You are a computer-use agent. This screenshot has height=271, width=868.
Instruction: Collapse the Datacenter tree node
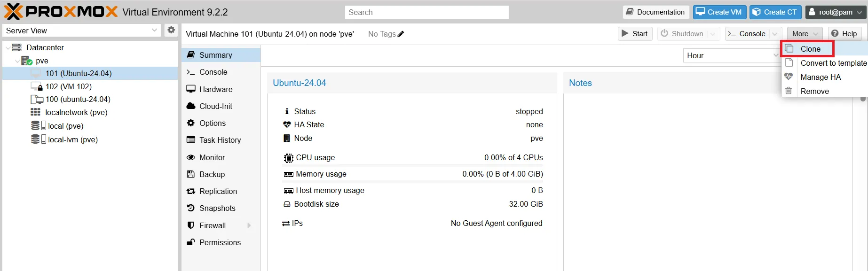(8, 48)
